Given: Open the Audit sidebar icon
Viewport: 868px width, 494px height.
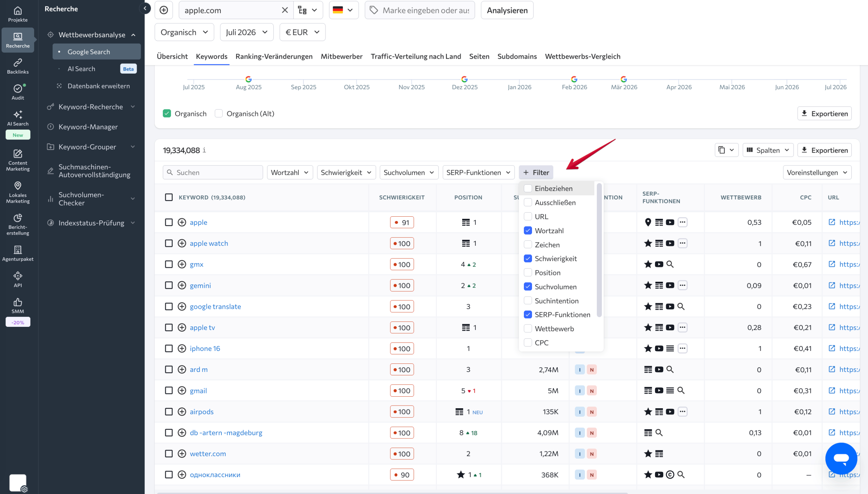Looking at the screenshot, I should [x=18, y=92].
